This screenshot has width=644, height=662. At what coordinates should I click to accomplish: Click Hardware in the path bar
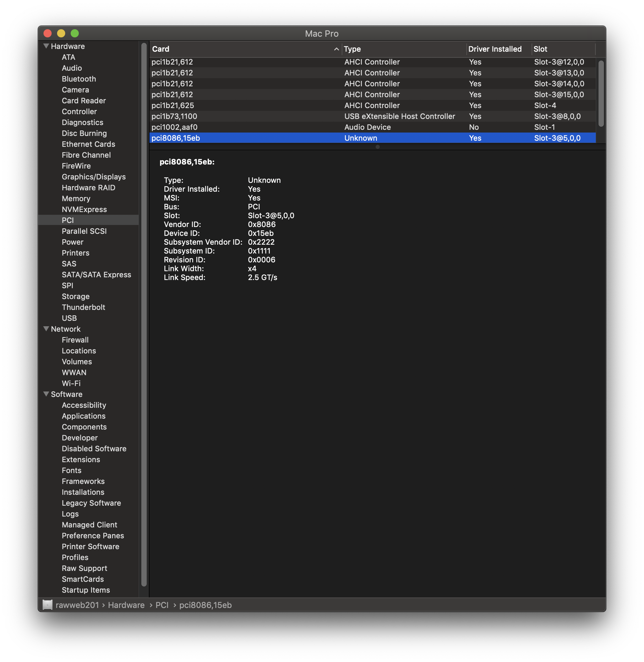click(126, 605)
